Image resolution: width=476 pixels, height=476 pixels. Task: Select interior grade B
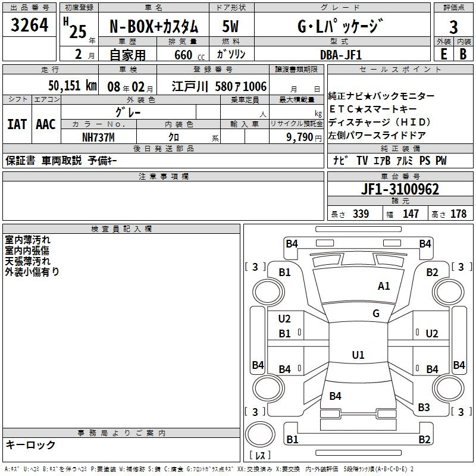[x=464, y=55]
